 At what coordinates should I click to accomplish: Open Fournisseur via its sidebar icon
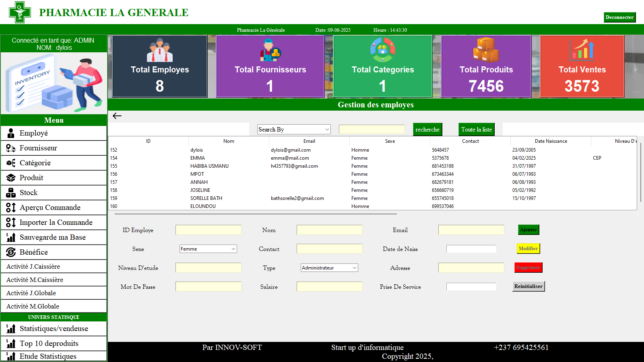pyautogui.click(x=10, y=148)
